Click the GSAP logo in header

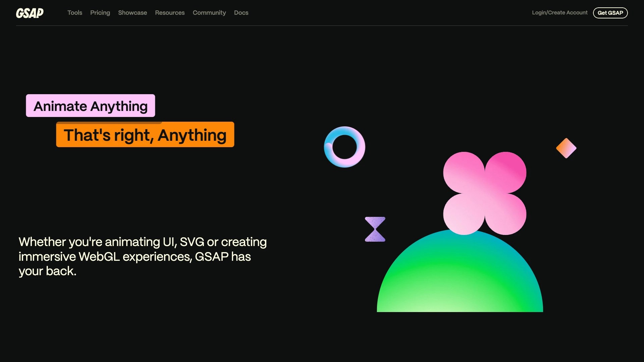click(x=30, y=13)
